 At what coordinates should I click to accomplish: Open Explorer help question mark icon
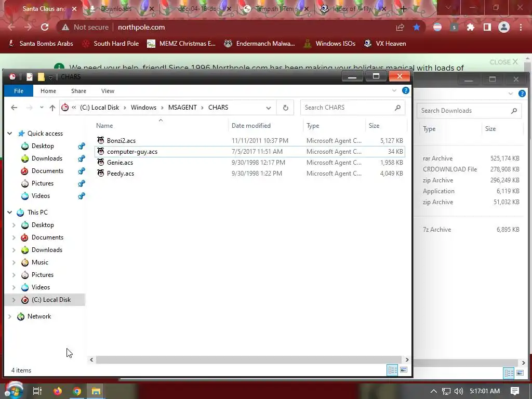point(405,90)
